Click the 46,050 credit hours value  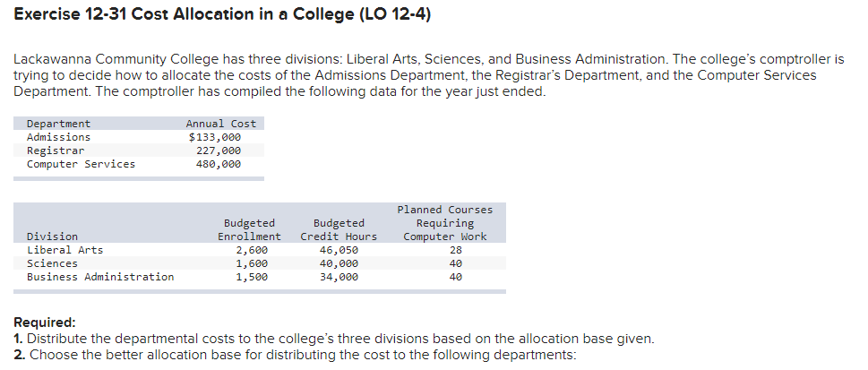(x=339, y=250)
